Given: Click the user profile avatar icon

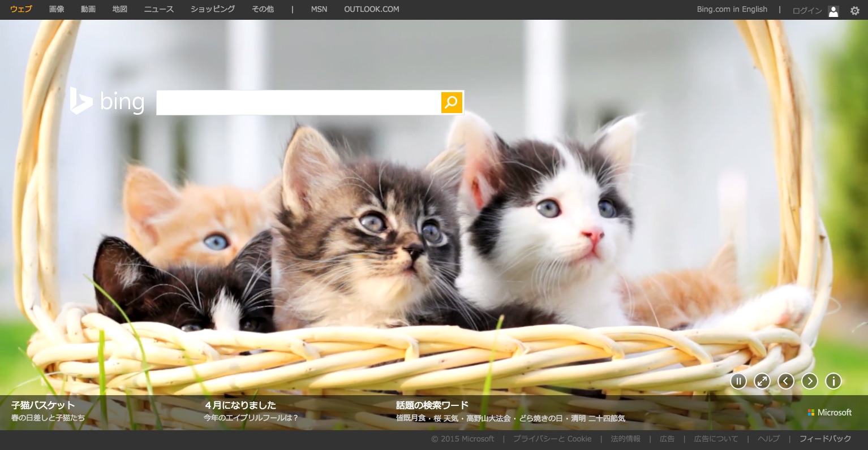Looking at the screenshot, I should click(833, 11).
